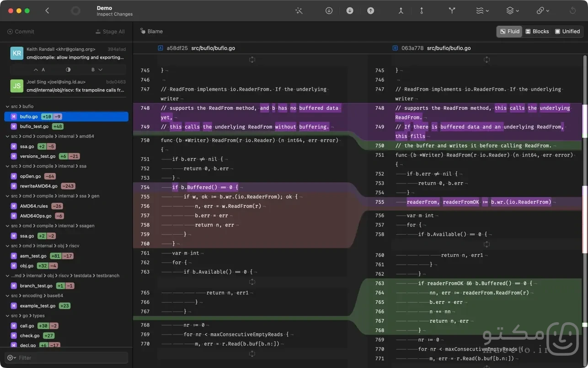Collapse the src > bufio folder
This screenshot has width=588, height=368.
pyautogui.click(x=8, y=106)
